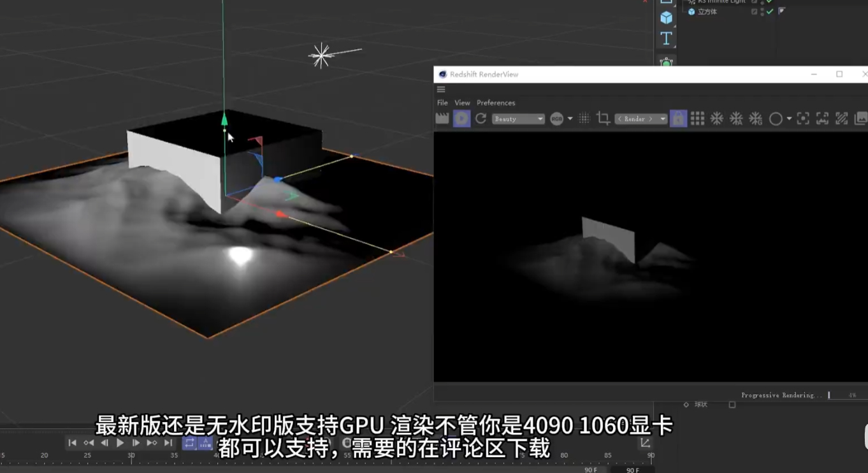The image size is (868, 473).
Task: Open the RenderView hamburger menu
Action: (x=440, y=89)
